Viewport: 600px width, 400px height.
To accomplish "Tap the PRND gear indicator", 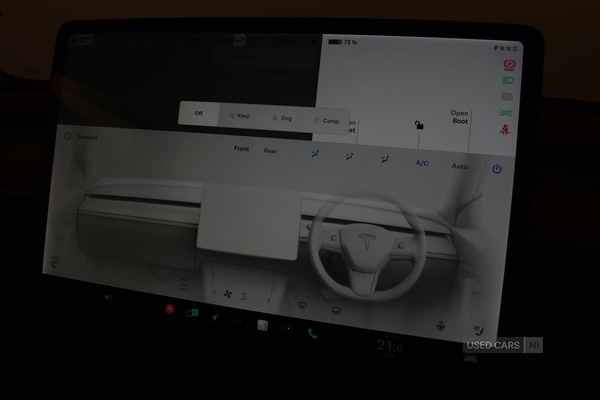I will (505, 48).
